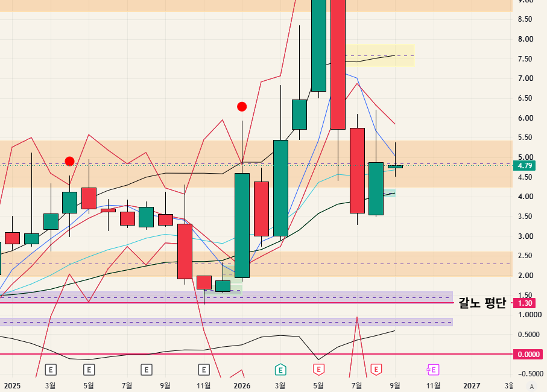The width and height of the screenshot is (547, 392).
Task: Open the red earnings marker above 5월 2026
Action: 318,370
